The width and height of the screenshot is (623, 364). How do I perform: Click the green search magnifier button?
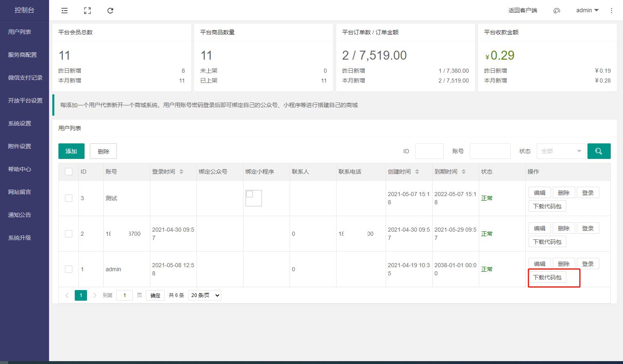598,151
